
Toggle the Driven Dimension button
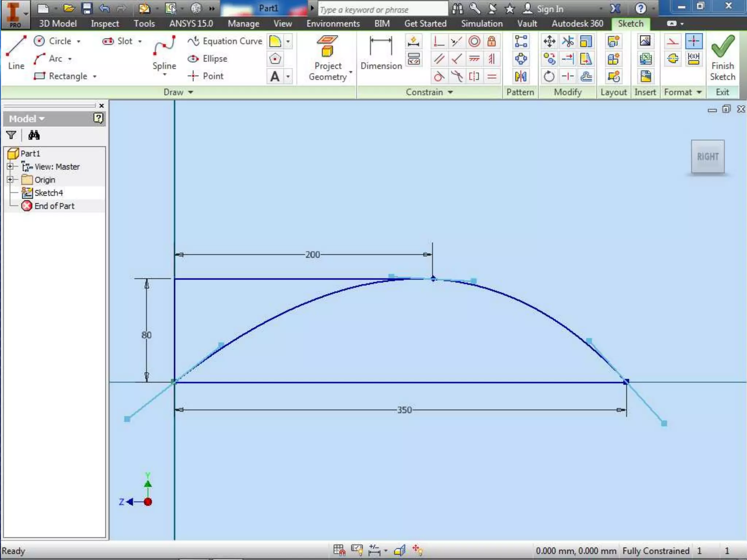693,58
